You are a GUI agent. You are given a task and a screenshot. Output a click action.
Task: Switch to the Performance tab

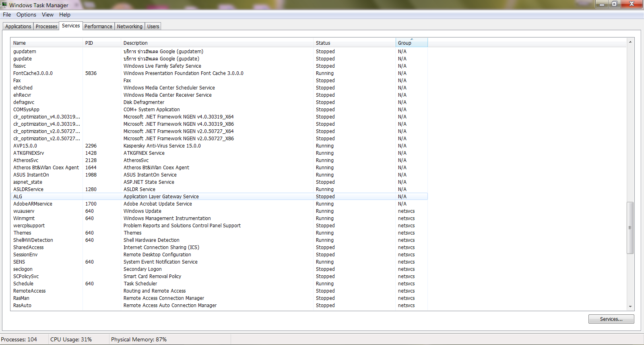98,26
